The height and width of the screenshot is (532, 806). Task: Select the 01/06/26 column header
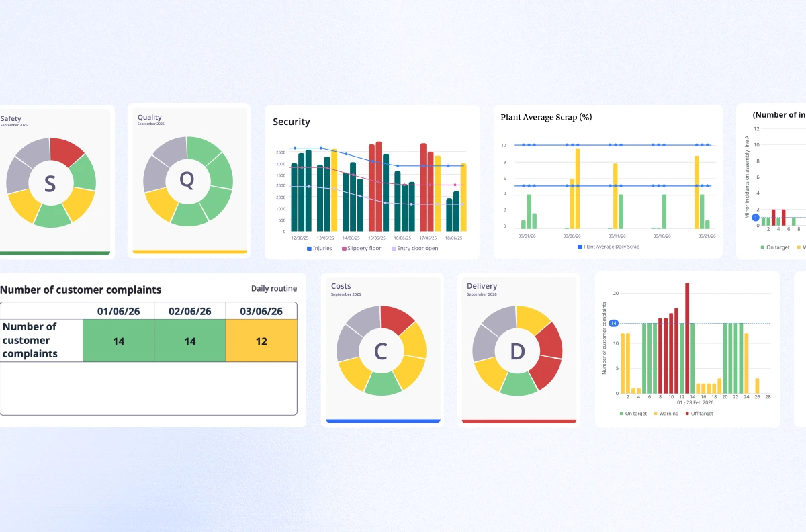click(x=118, y=311)
